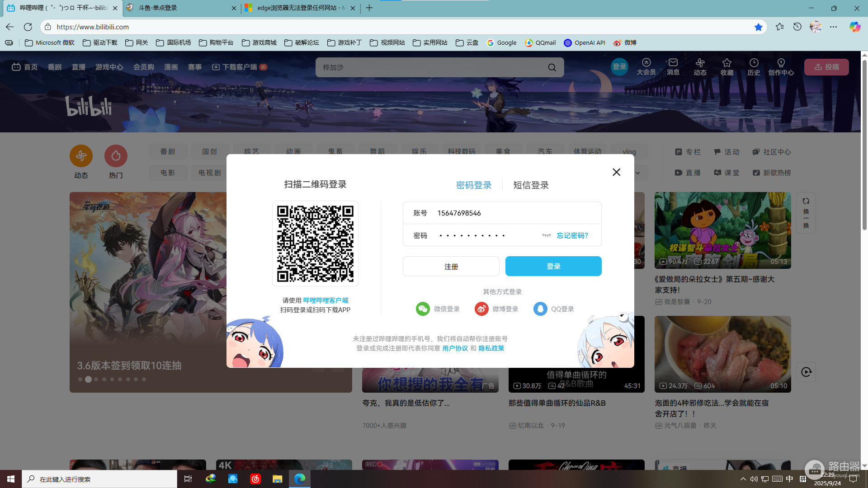
Task: Click the login QR code image
Action: click(315, 244)
